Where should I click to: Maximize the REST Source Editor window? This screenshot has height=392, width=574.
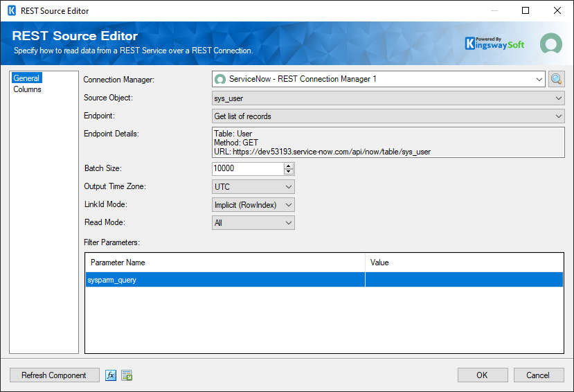(526, 10)
